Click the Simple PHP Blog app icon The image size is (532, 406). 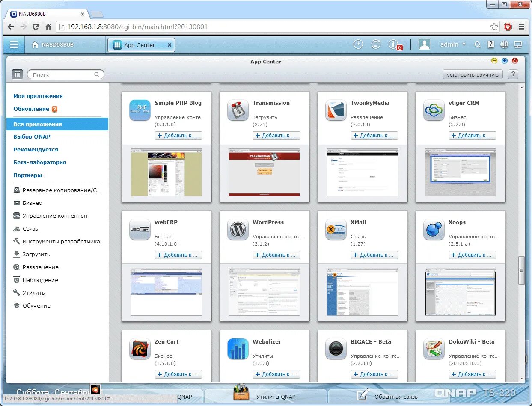point(140,110)
